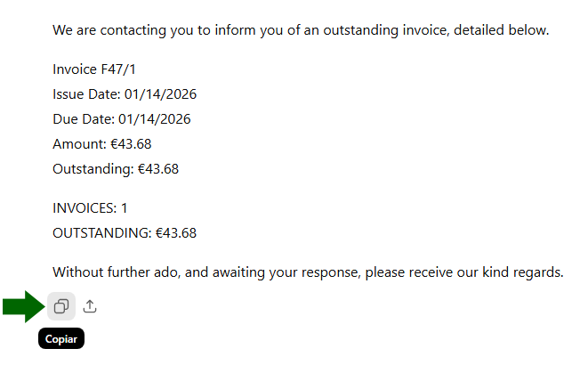Click the Copy message icon
The image size is (588, 373).
60,307
